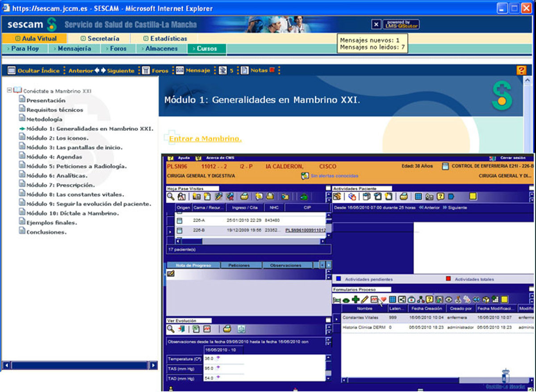Expand the Constantes Vitales row arrow
536x392 pixels.
coord(336,318)
